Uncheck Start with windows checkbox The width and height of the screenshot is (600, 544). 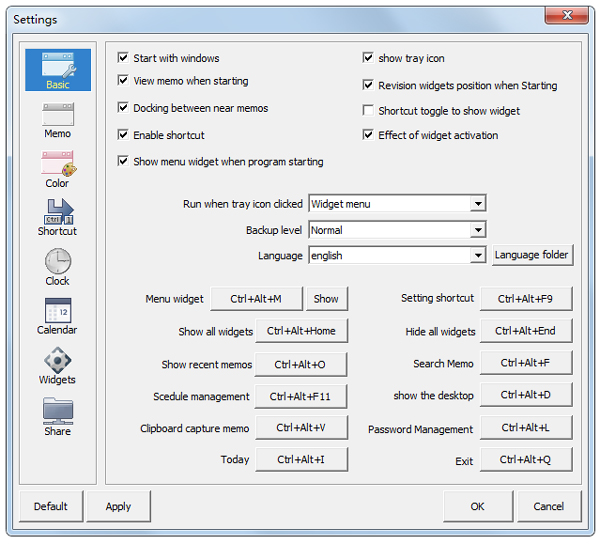123,58
